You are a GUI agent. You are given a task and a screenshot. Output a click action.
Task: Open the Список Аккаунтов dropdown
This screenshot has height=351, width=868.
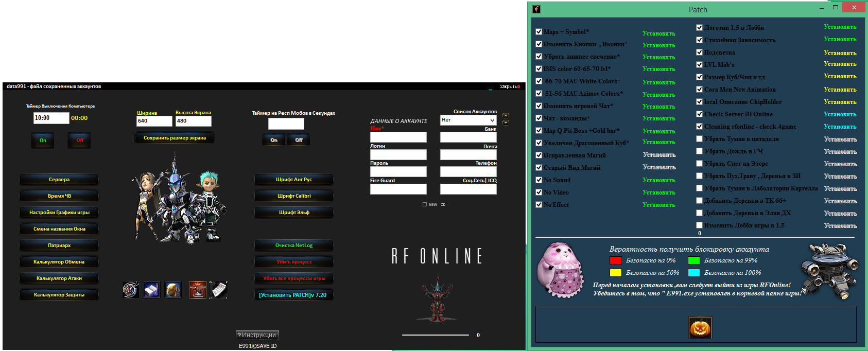[468, 120]
